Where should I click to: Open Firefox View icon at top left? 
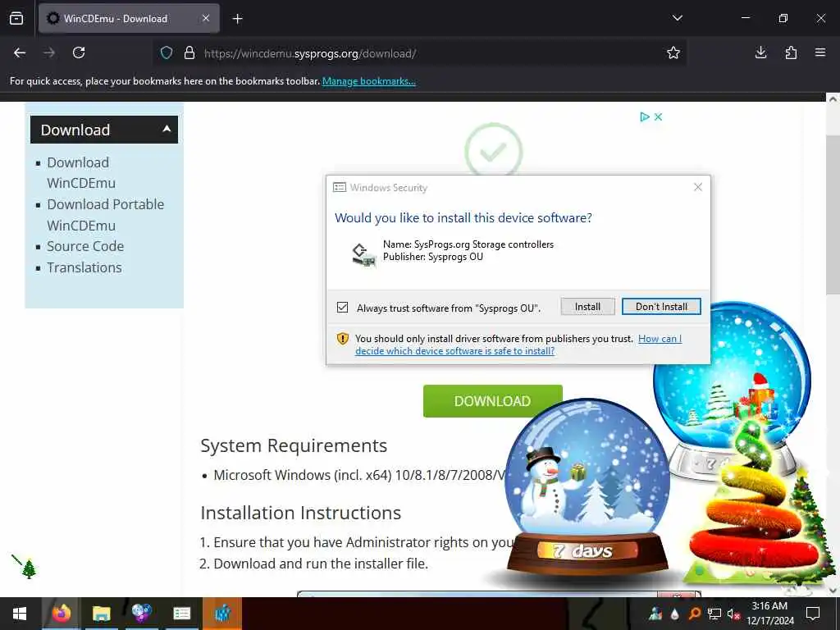[x=16, y=18]
